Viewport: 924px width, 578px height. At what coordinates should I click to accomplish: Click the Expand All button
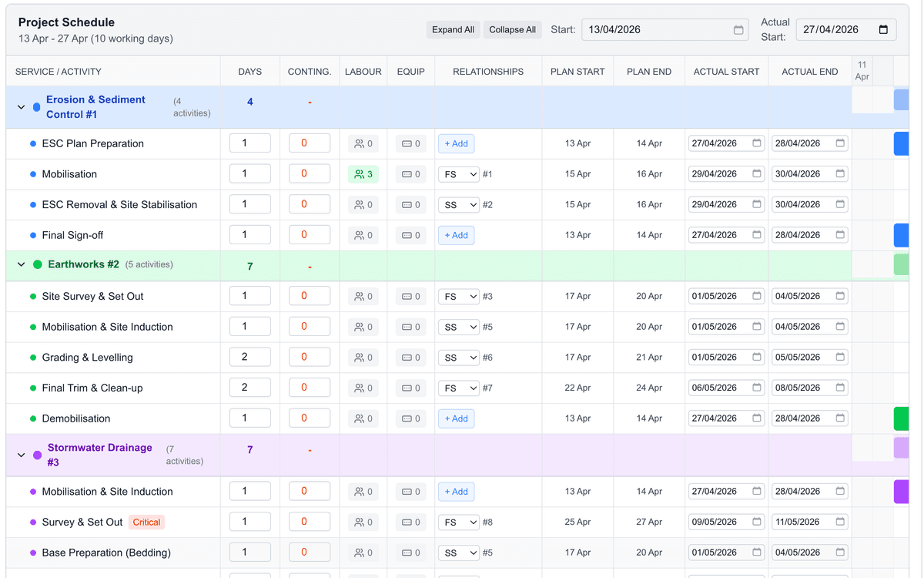point(453,29)
